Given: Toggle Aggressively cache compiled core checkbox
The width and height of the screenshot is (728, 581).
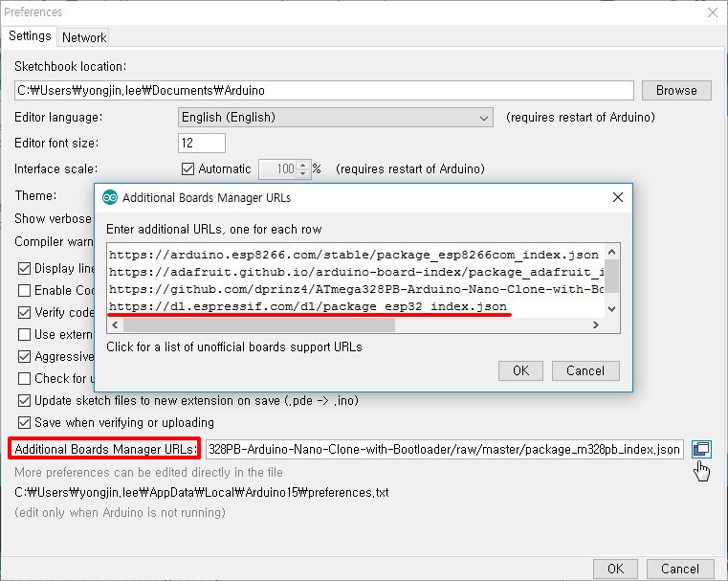Looking at the screenshot, I should click(24, 357).
